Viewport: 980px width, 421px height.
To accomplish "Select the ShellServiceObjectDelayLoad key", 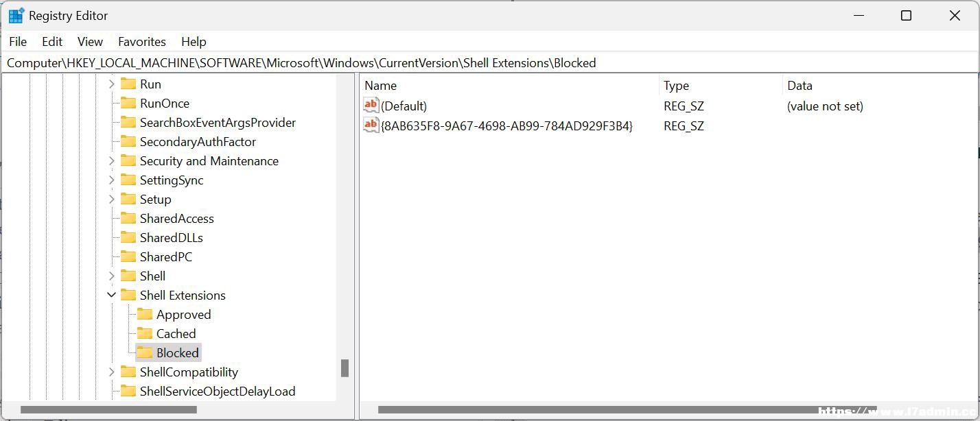I will tap(218, 392).
